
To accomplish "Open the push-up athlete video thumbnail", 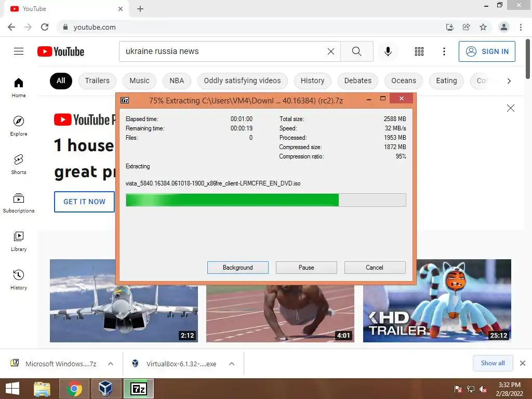I will pyautogui.click(x=280, y=313).
